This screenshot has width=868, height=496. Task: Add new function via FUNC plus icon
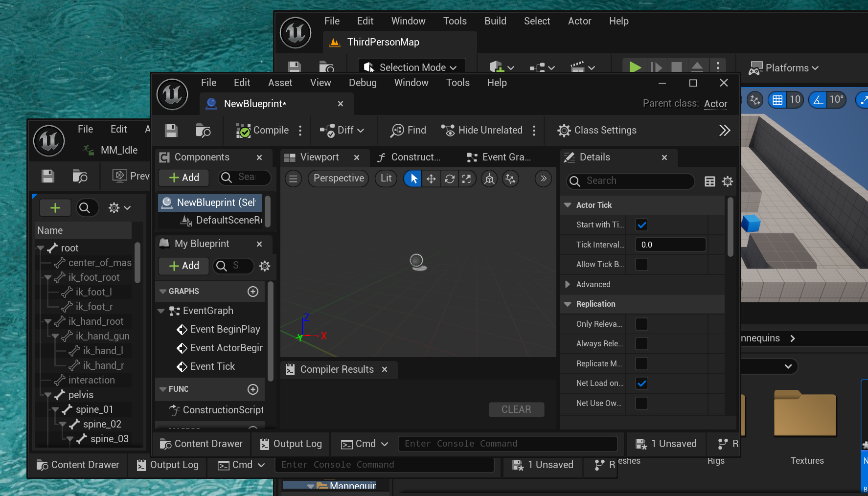(253, 389)
